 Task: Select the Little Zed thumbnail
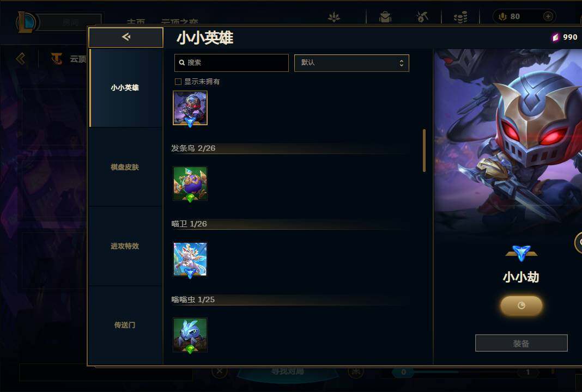click(190, 108)
